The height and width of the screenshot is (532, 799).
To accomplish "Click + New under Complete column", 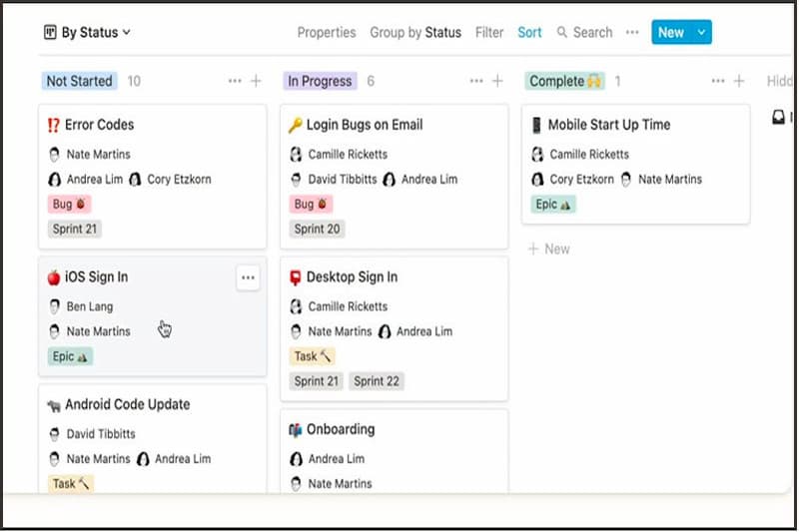I will click(x=548, y=250).
